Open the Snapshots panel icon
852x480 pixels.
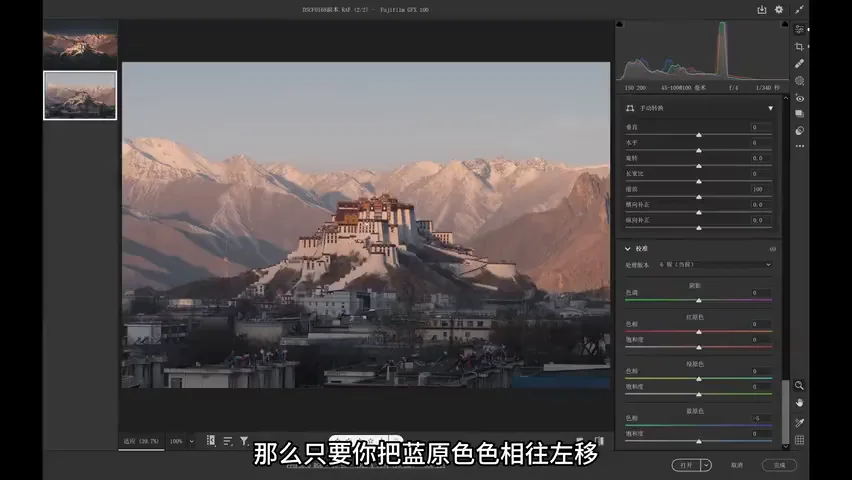tap(799, 114)
